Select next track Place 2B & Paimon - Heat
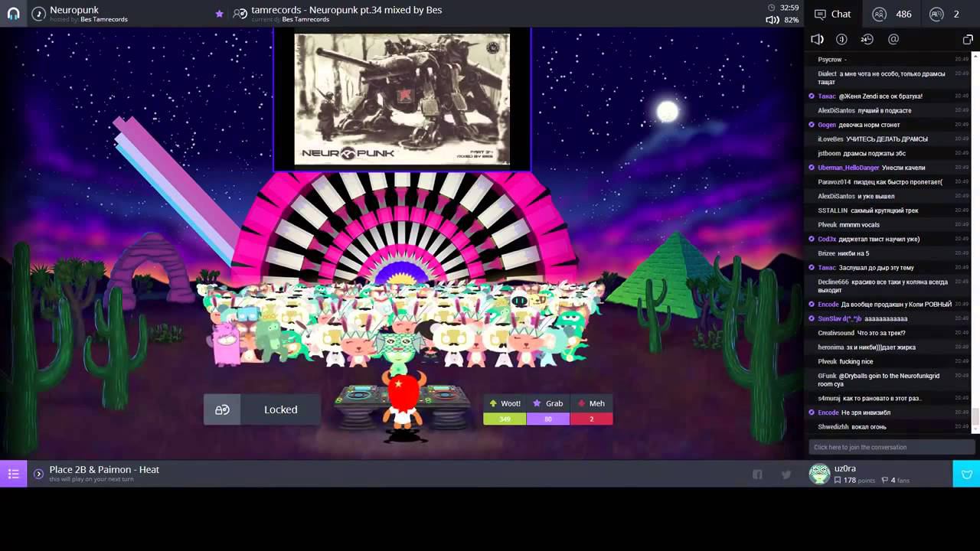980x551 pixels. pyautogui.click(x=104, y=470)
